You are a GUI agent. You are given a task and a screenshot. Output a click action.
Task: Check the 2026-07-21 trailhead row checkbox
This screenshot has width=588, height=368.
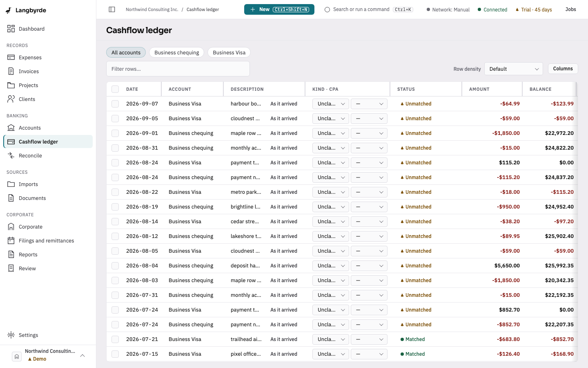[x=115, y=339]
